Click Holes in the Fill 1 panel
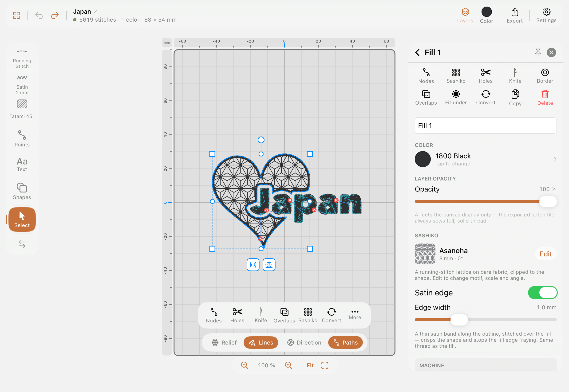This screenshot has height=392, width=569. coord(486,76)
